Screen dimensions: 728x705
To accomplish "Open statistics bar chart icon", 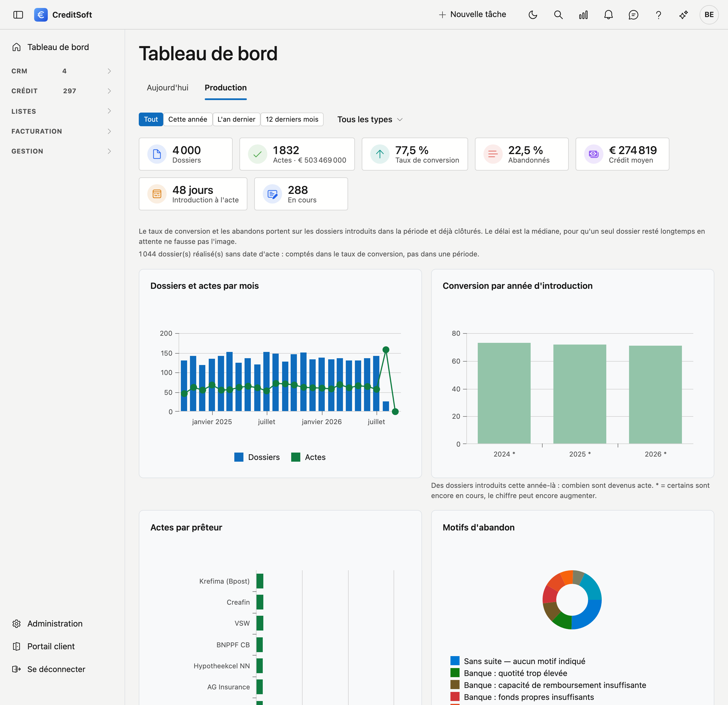I will 584,15.
